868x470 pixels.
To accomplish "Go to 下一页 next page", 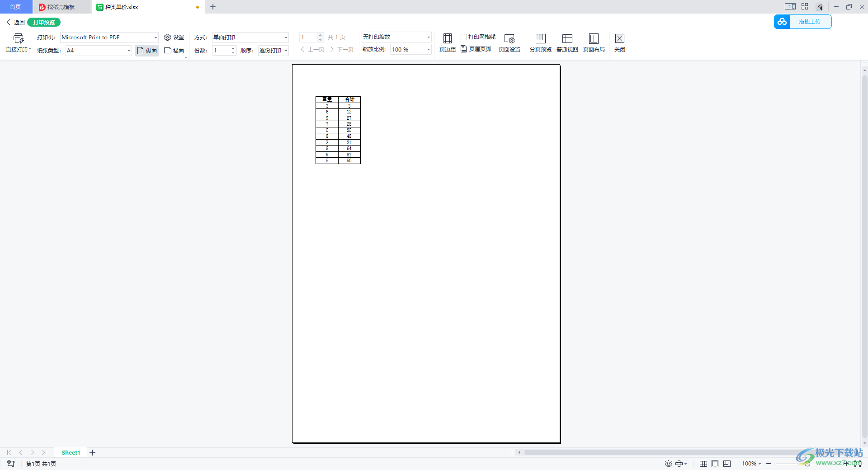I will [x=342, y=49].
